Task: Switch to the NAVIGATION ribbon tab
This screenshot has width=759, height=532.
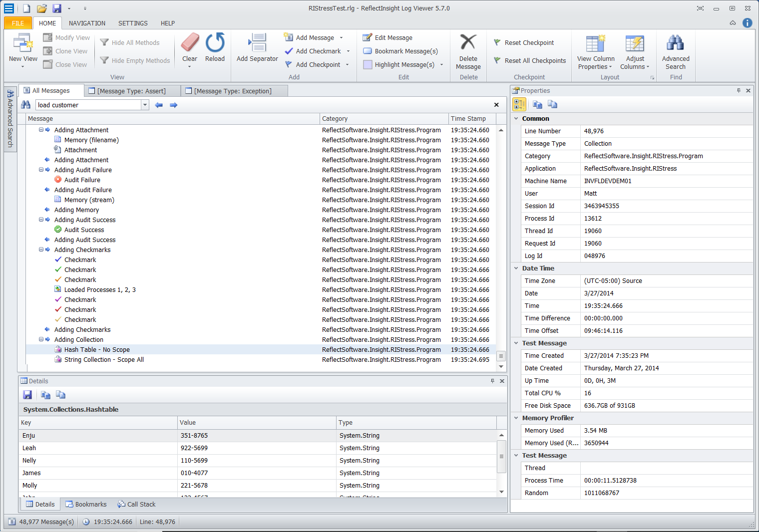Action: [x=87, y=23]
